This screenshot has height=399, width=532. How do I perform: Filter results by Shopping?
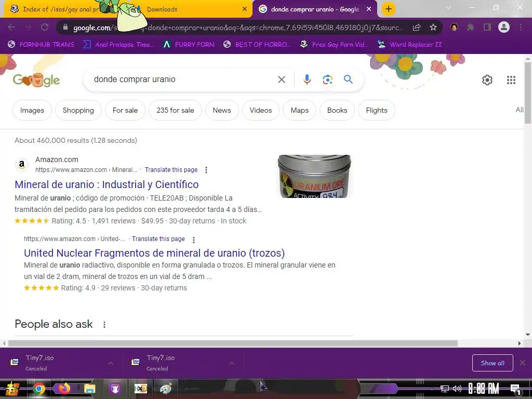78,110
